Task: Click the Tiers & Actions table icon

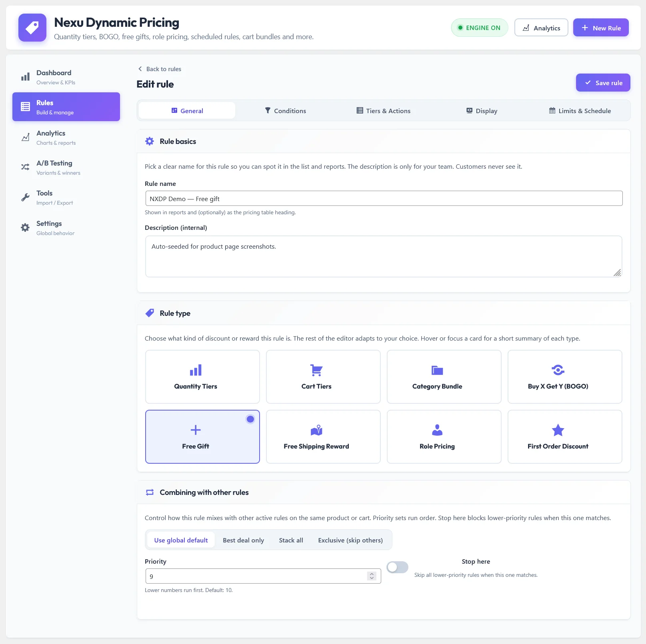Action: [x=360, y=110]
